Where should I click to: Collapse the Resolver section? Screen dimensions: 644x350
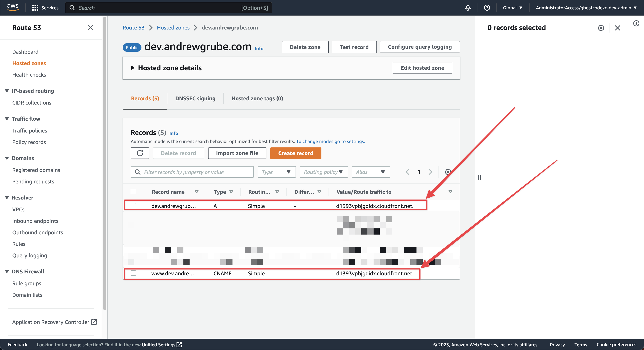click(7, 198)
